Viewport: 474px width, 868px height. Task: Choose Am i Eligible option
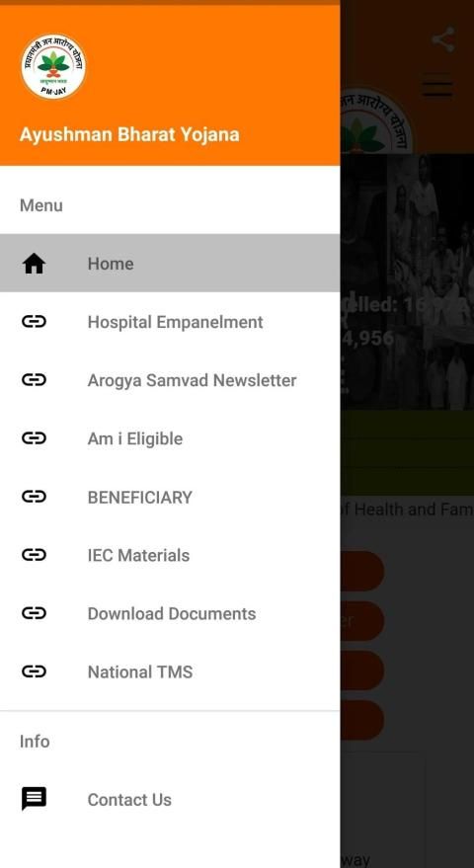pyautogui.click(x=170, y=438)
